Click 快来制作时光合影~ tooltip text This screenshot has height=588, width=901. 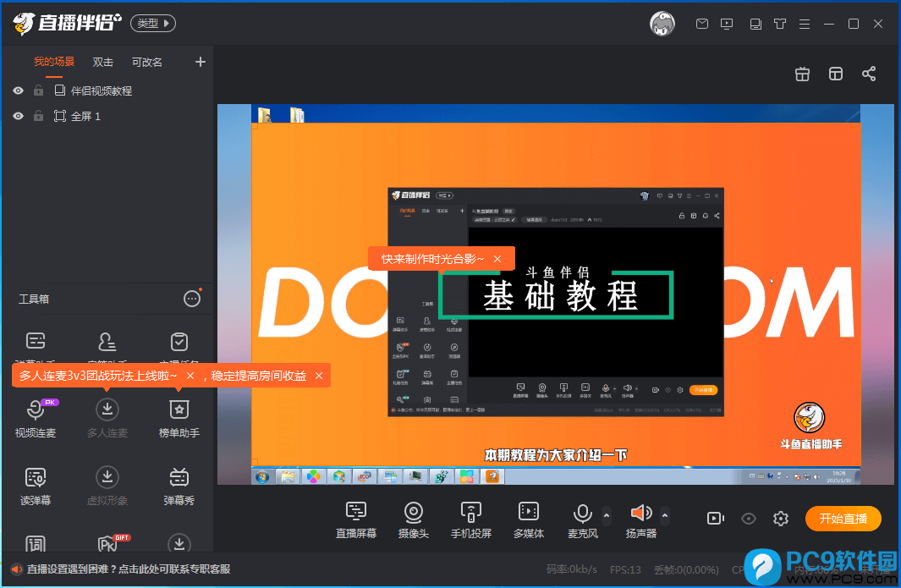pyautogui.click(x=432, y=259)
